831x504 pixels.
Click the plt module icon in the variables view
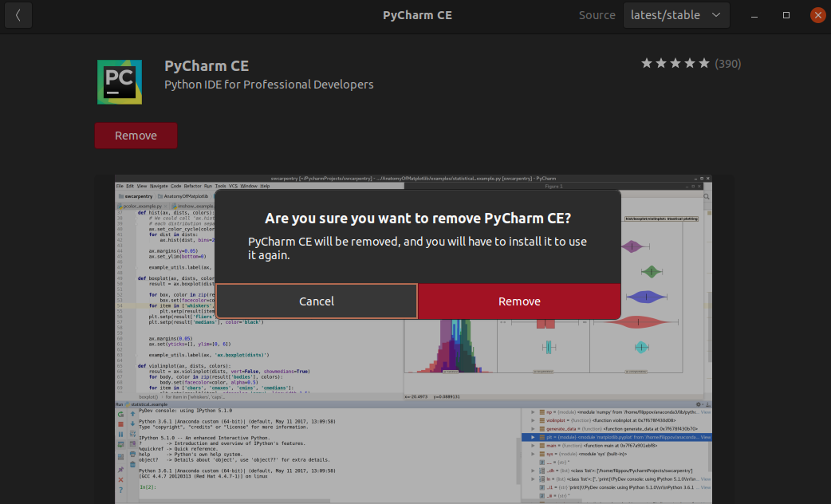pyautogui.click(x=542, y=437)
